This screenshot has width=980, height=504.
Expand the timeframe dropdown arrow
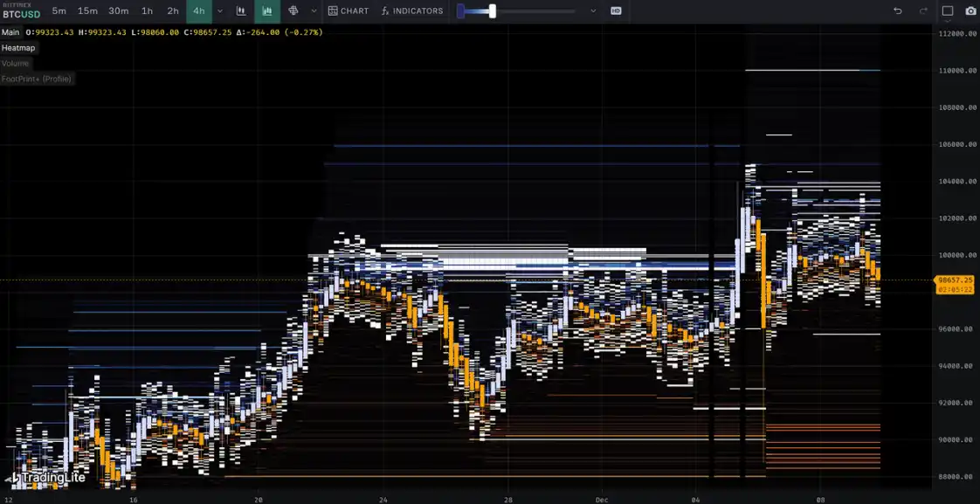(219, 11)
